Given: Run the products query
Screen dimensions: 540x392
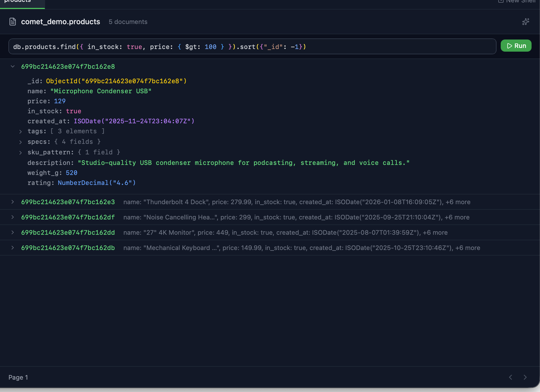Looking at the screenshot, I should [x=516, y=46].
